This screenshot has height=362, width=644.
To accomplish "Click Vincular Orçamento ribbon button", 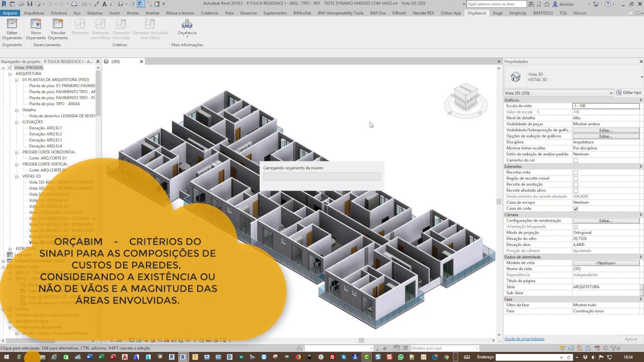I will (x=58, y=29).
